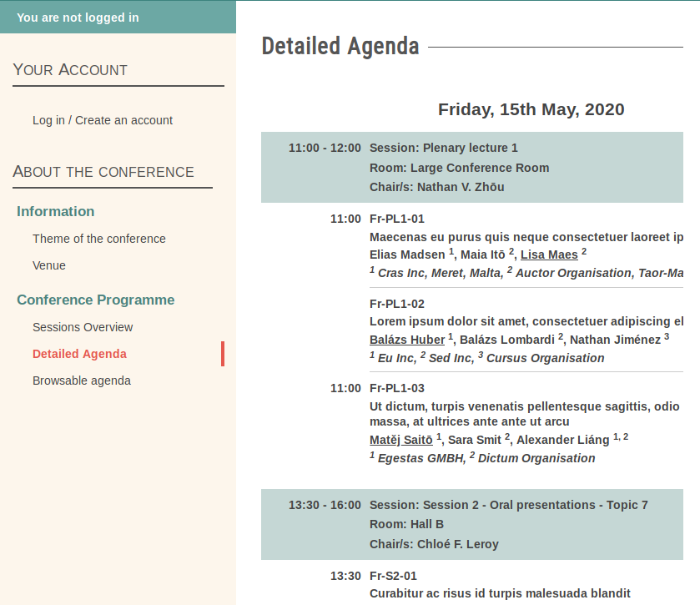Click title 'Maecenas eu purus quis neque'
This screenshot has height=605, width=700.
pyautogui.click(x=526, y=237)
